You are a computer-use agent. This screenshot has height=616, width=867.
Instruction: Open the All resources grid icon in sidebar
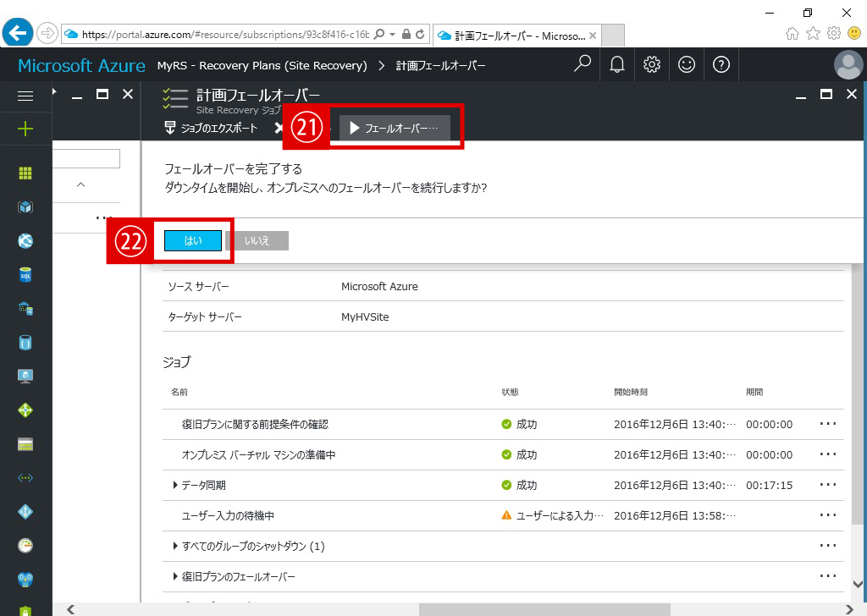25,173
